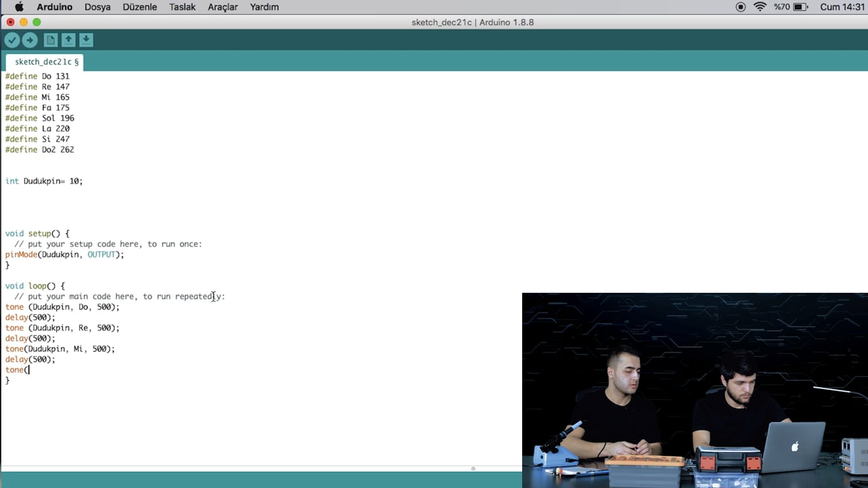Open the Yardım menu

264,7
